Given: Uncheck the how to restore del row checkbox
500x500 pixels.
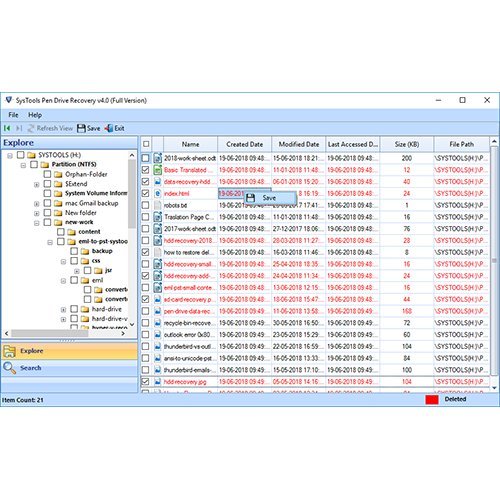Looking at the screenshot, I should (x=146, y=252).
